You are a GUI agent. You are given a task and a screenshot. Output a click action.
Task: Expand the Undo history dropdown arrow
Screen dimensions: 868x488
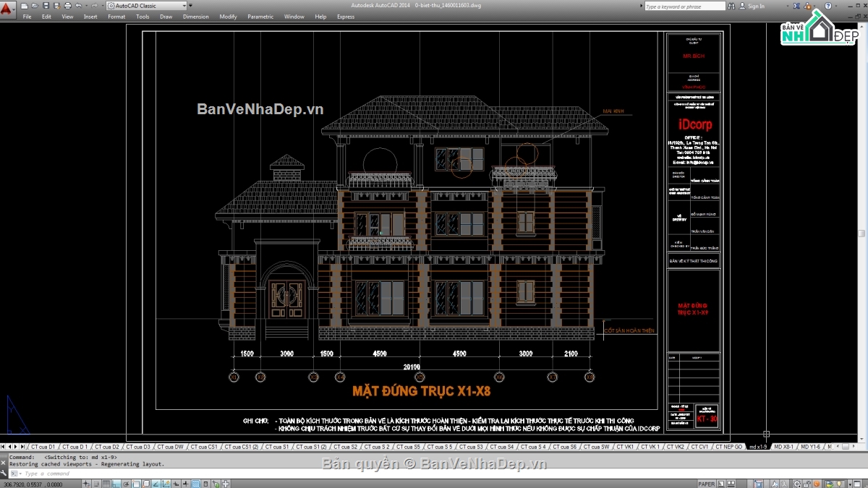pyautogui.click(x=86, y=6)
